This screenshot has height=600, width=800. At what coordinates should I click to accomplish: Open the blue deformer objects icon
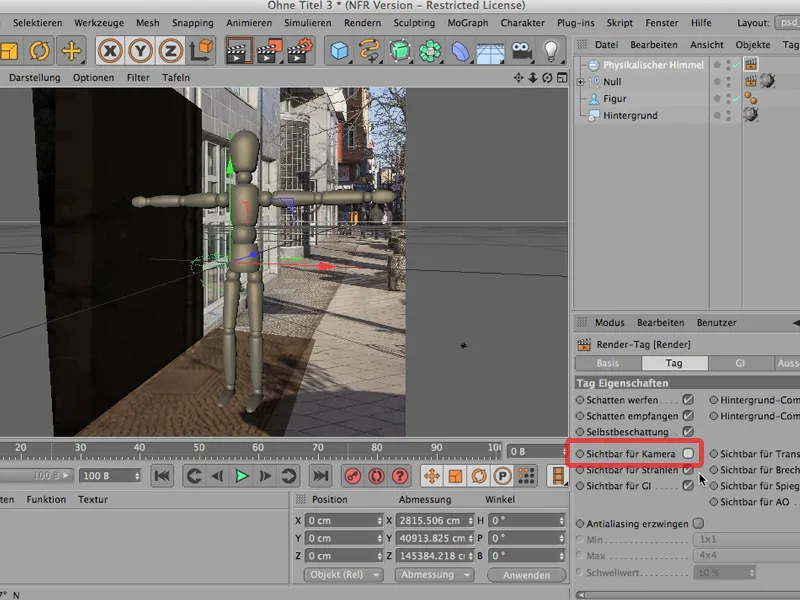point(460,51)
